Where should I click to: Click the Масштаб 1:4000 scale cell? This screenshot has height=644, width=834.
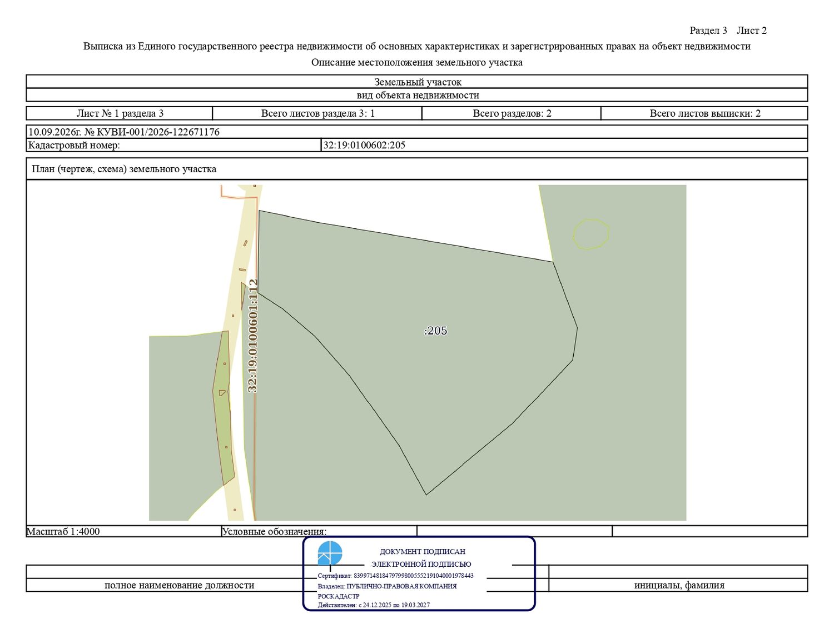point(123,531)
